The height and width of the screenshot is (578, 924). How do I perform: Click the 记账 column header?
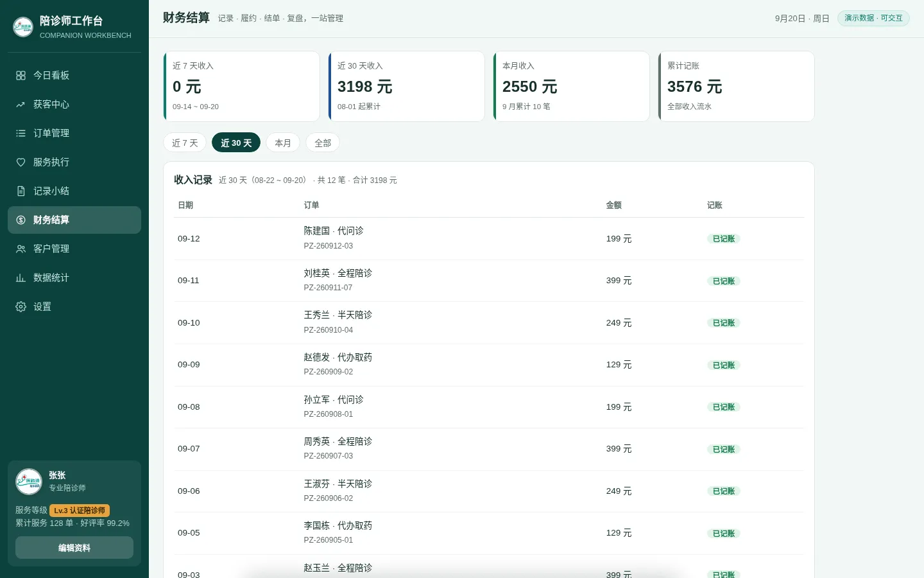(715, 206)
